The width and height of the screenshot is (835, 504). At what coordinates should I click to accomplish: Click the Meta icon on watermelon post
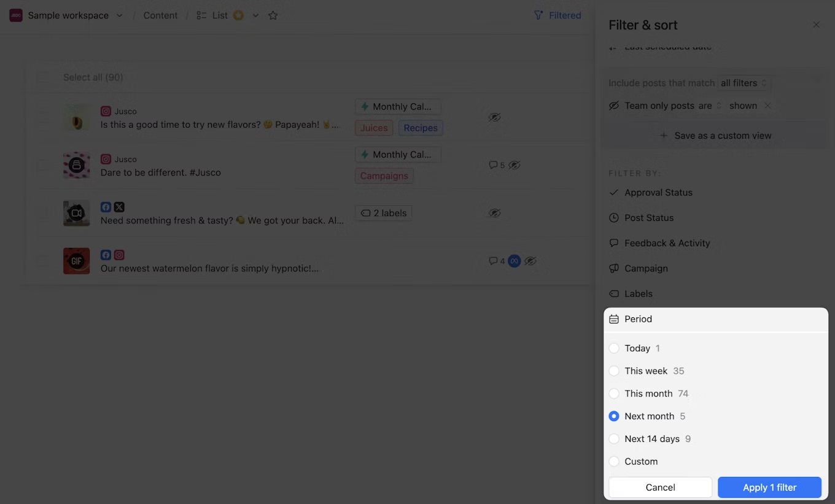pyautogui.click(x=515, y=261)
